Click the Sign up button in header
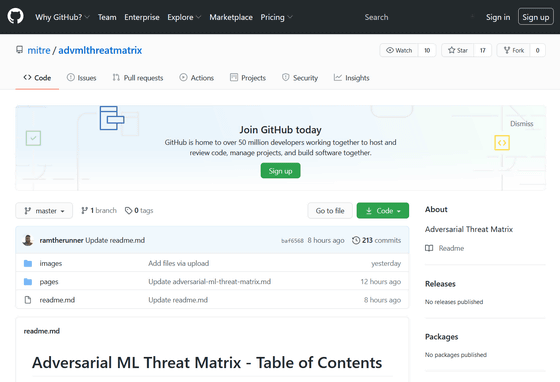560x382 pixels. click(536, 17)
